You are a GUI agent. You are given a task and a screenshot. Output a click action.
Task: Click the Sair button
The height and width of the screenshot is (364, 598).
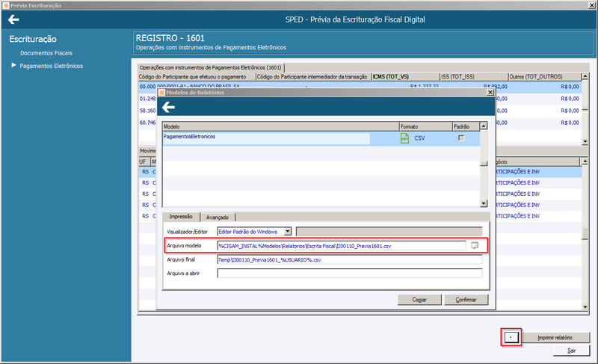point(571,351)
